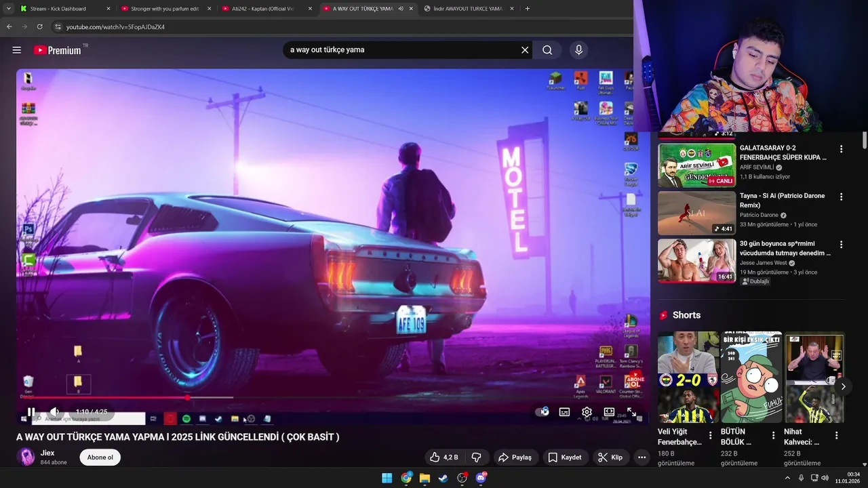Image resolution: width=868 pixels, height=488 pixels.
Task: Open options for the Veli Yiğit short
Action: tap(711, 435)
